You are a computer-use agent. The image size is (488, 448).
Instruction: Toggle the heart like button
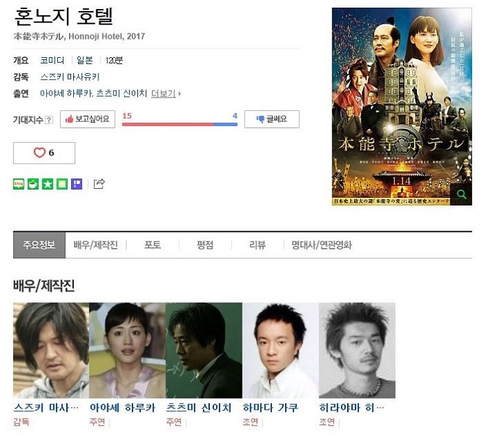coord(44,153)
